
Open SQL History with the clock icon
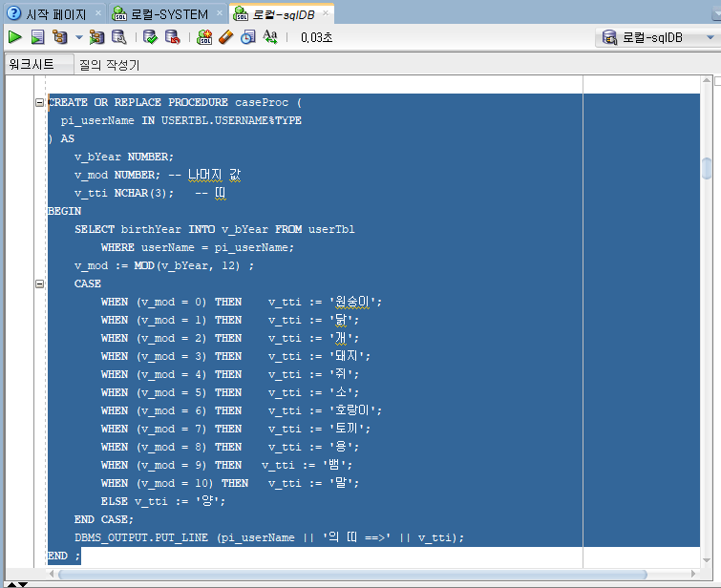248,37
